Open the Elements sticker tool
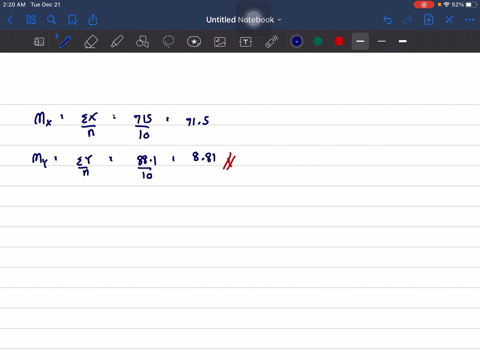The width and height of the screenshot is (480, 360). [x=194, y=42]
